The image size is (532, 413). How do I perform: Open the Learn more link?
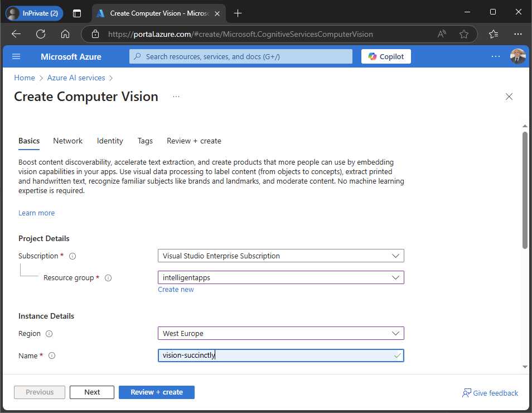pyautogui.click(x=36, y=213)
